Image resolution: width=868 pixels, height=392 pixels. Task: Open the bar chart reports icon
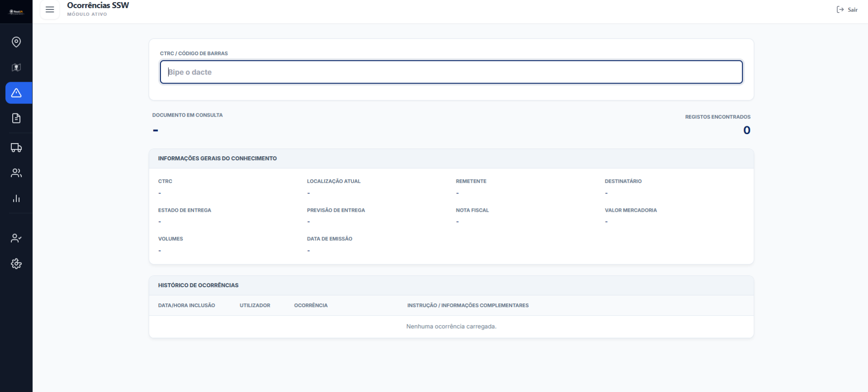pos(16,199)
